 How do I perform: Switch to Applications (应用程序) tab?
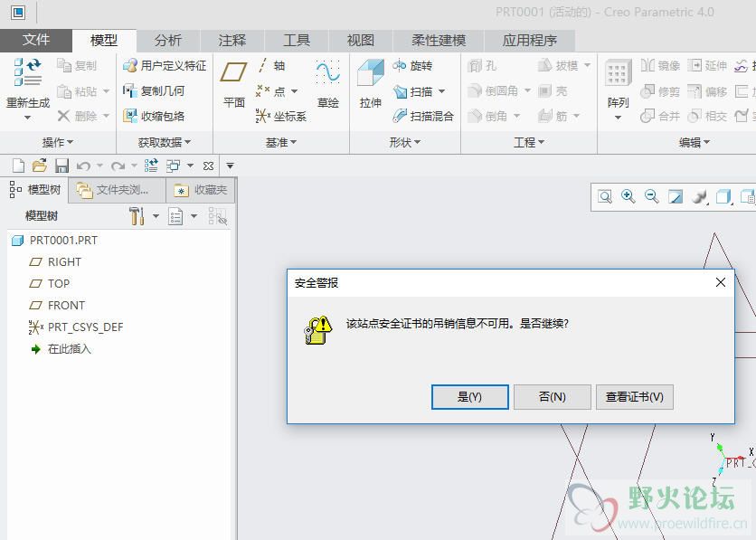529,41
